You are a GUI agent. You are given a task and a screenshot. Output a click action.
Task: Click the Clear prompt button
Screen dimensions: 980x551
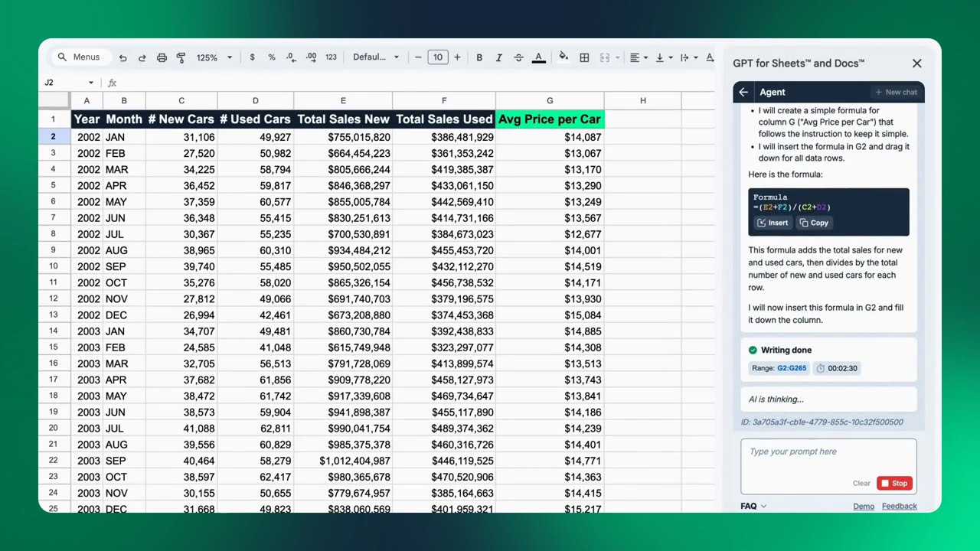[x=861, y=483]
